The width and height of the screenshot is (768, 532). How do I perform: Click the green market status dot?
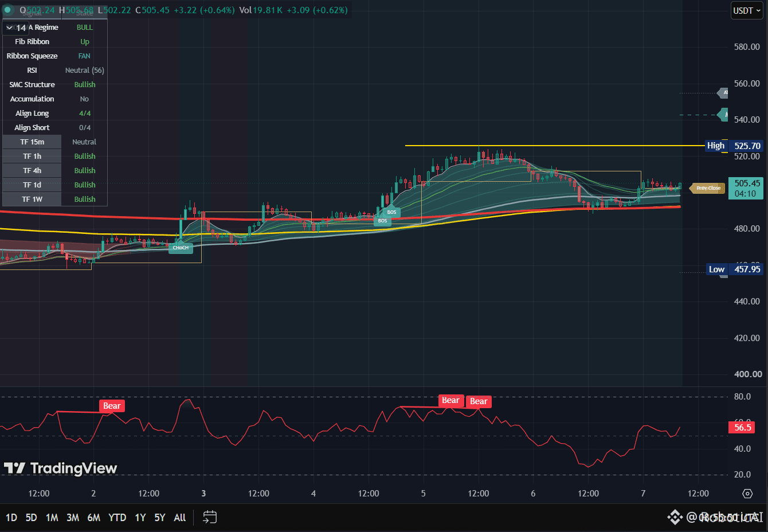tap(7, 10)
